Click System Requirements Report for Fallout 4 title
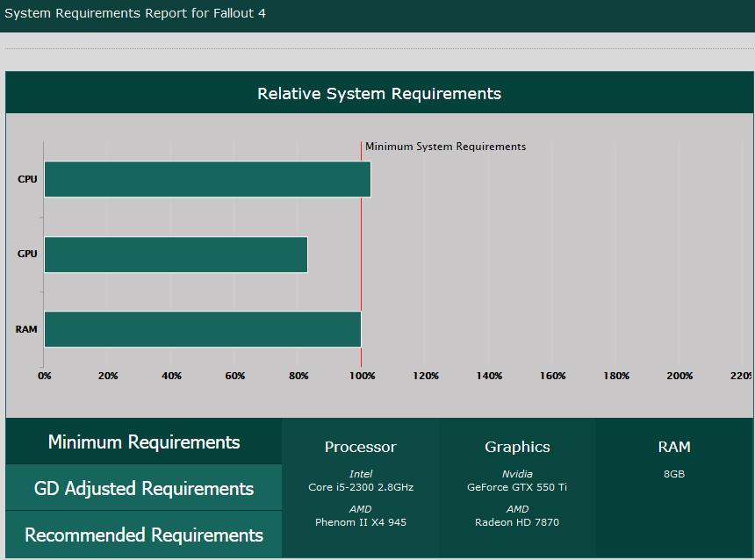The image size is (755, 560). [x=135, y=13]
